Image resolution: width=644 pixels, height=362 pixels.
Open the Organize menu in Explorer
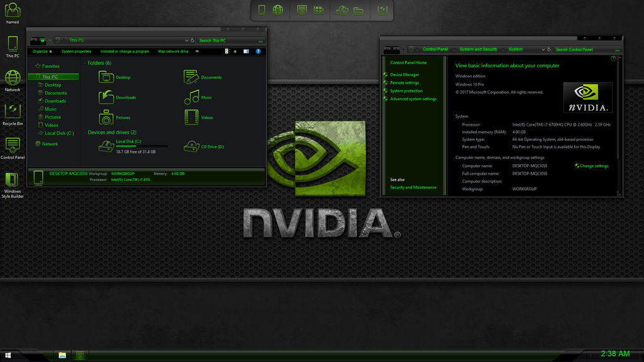42,51
